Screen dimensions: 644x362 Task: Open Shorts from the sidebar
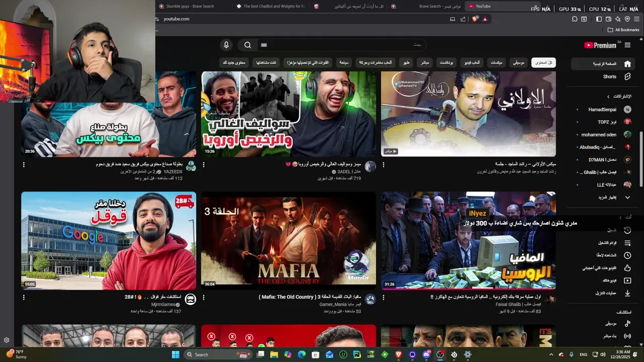[x=604, y=76]
